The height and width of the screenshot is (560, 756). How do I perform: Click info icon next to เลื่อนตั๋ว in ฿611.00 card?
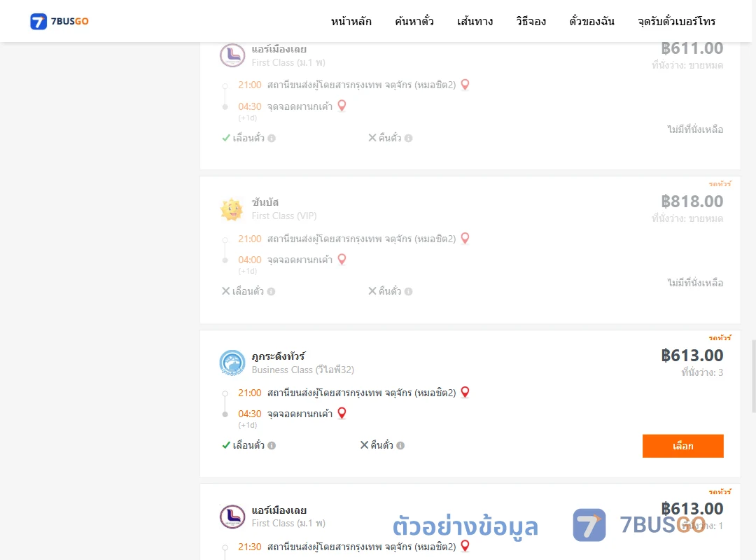pos(272,139)
